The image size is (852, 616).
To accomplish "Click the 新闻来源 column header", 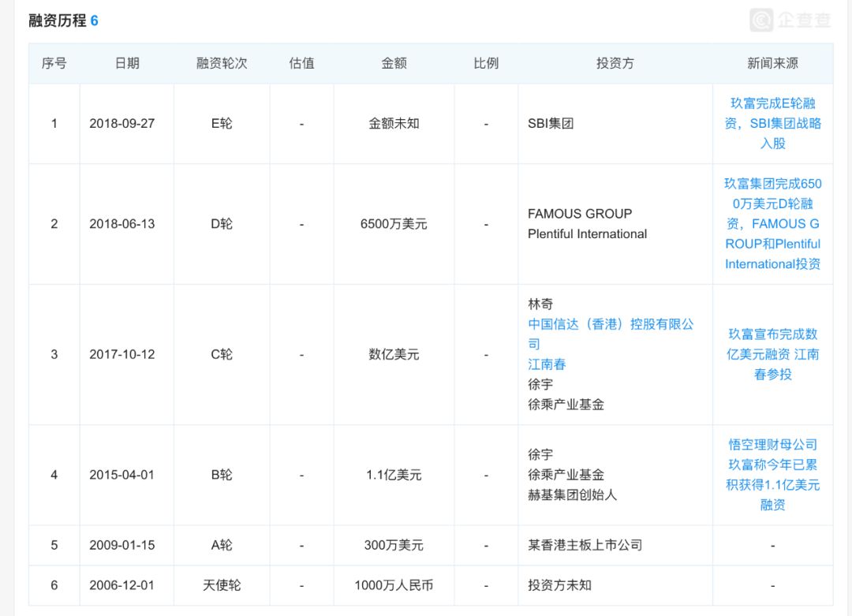I will 773,63.
